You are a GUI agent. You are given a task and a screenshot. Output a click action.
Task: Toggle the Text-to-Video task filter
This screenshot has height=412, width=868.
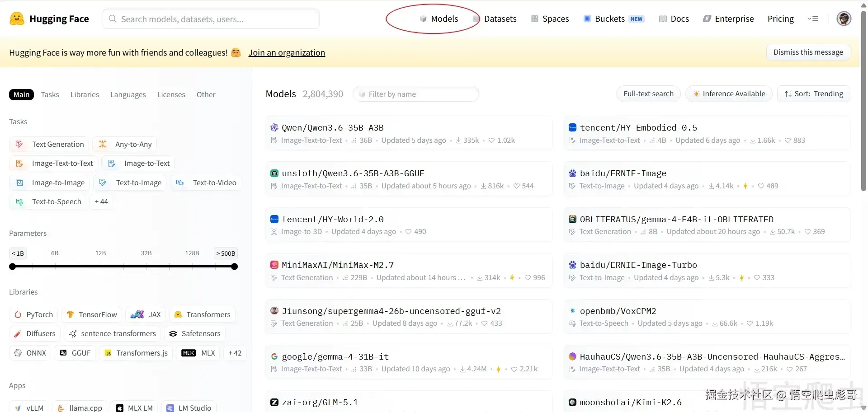tap(206, 183)
